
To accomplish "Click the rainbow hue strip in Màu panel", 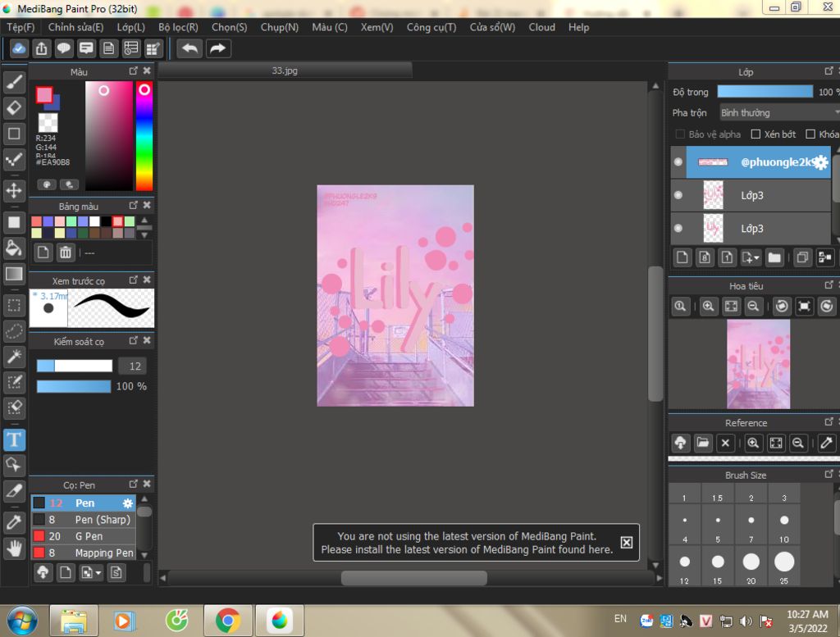I will click(x=144, y=136).
